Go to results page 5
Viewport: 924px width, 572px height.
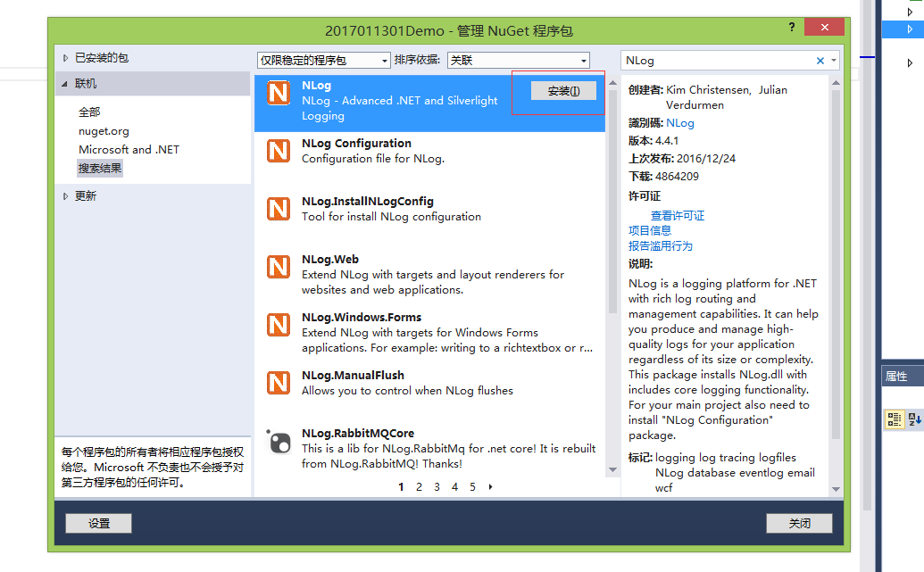click(472, 487)
